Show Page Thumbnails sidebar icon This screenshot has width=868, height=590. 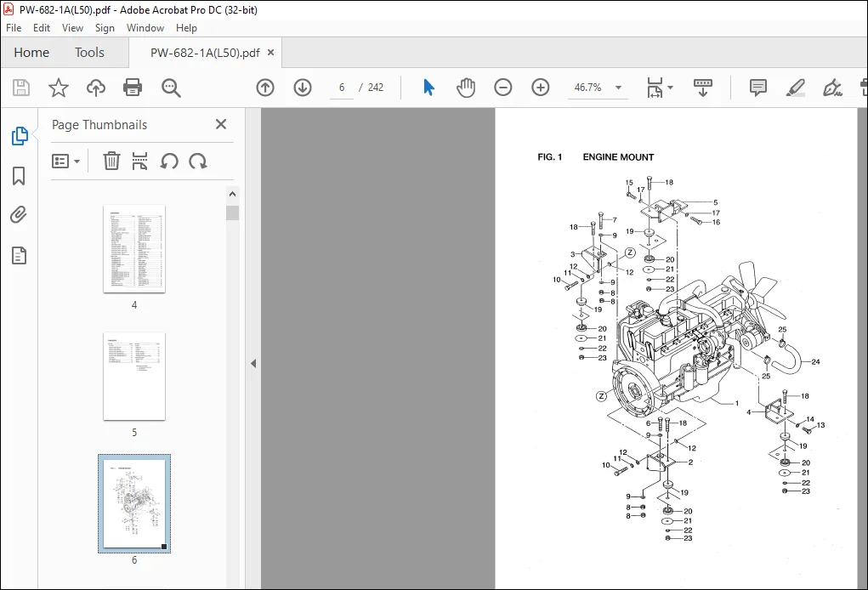[x=20, y=136]
